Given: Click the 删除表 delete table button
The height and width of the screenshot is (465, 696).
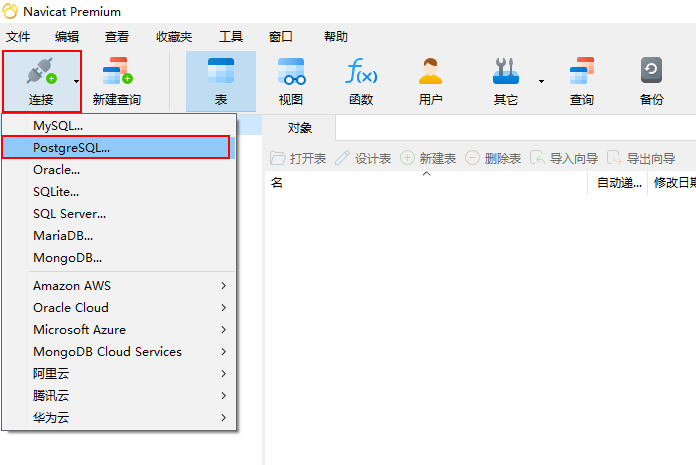Looking at the screenshot, I should pyautogui.click(x=493, y=158).
